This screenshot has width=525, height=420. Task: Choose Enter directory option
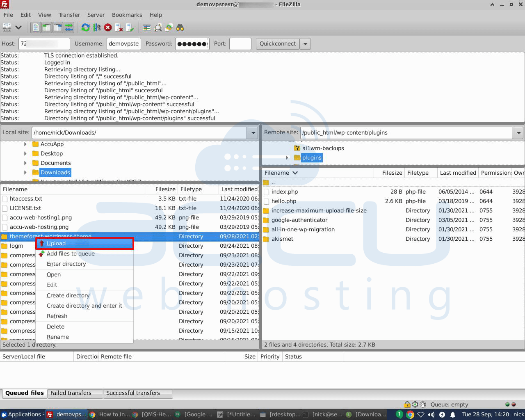[x=84, y=264]
